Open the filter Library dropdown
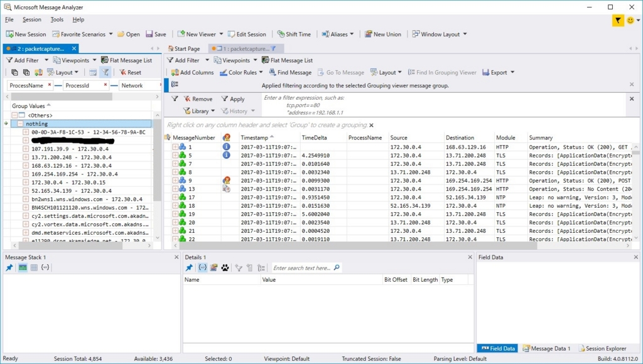This screenshot has width=643, height=364. coord(199,111)
